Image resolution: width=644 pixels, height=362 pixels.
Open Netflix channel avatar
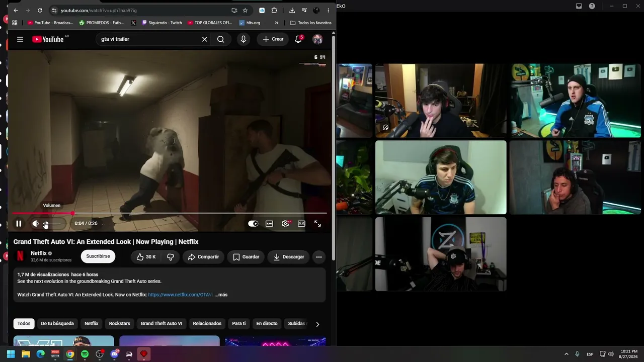click(20, 256)
